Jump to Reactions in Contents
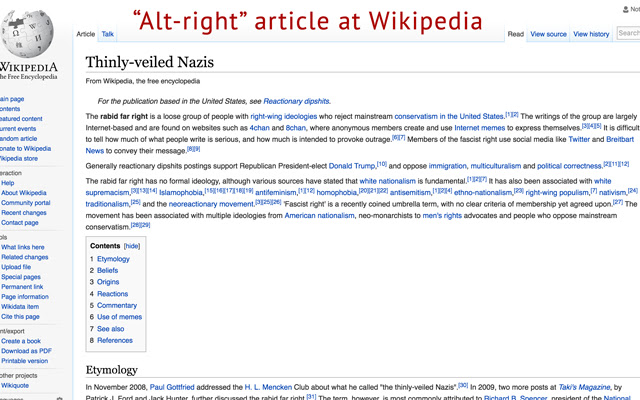The width and height of the screenshot is (640, 400). tap(113, 294)
